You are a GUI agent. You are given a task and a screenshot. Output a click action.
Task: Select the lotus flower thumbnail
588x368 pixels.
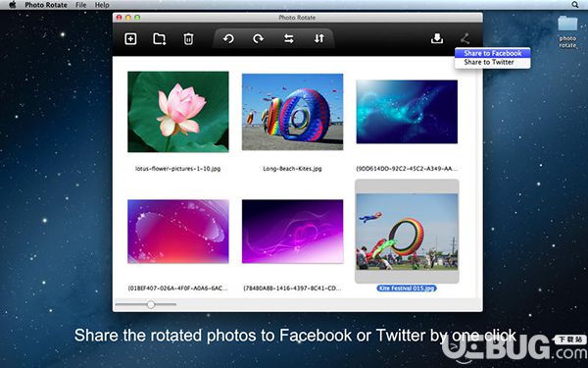point(178,112)
